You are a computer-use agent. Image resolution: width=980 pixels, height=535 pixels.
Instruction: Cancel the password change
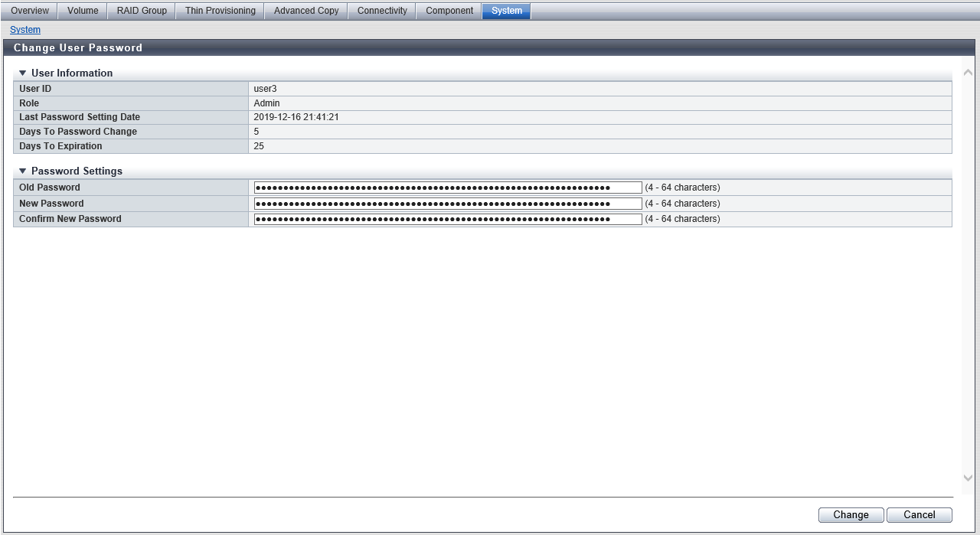point(919,515)
